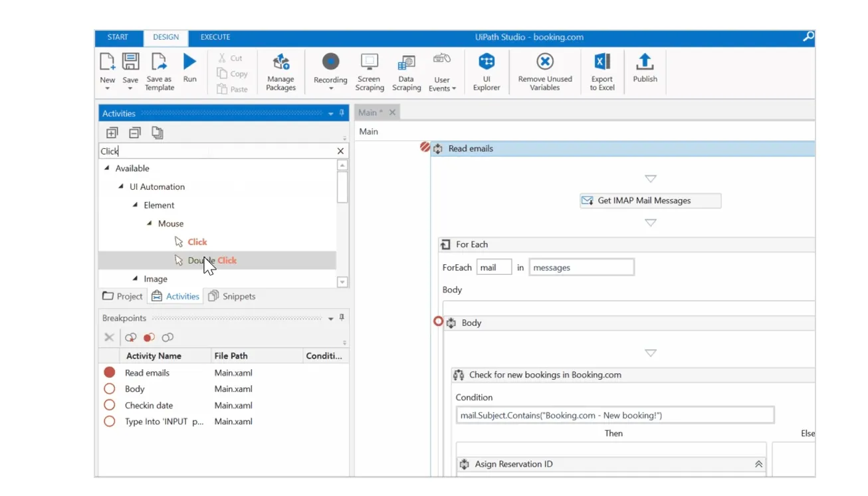Click filled red circles icon in Breakpoints toolbar

150,337
